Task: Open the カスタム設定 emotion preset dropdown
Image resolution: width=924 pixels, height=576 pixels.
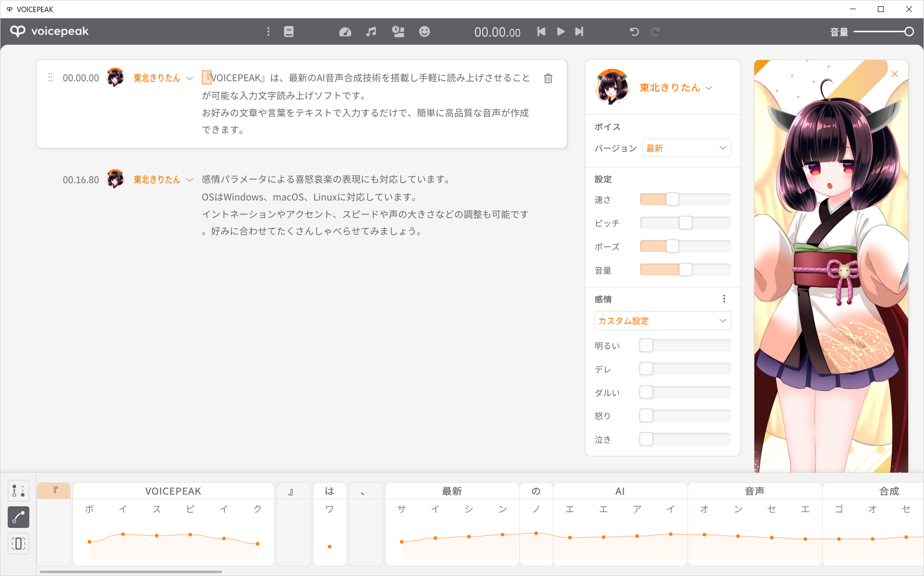Action: (x=663, y=321)
